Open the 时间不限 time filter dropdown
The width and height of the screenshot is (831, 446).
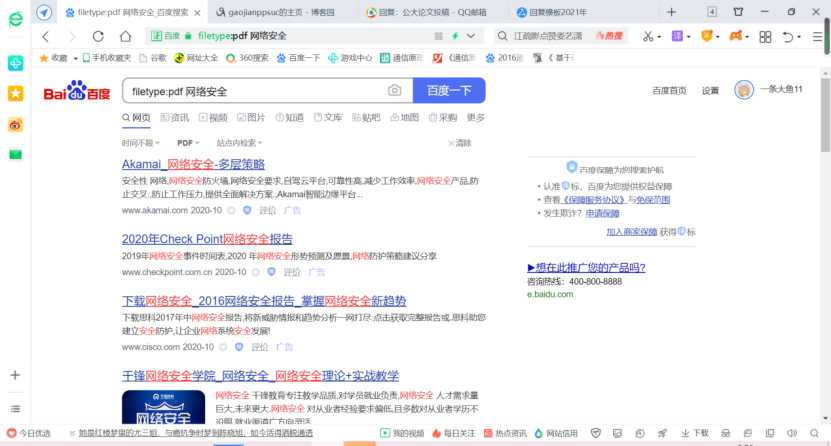point(140,143)
